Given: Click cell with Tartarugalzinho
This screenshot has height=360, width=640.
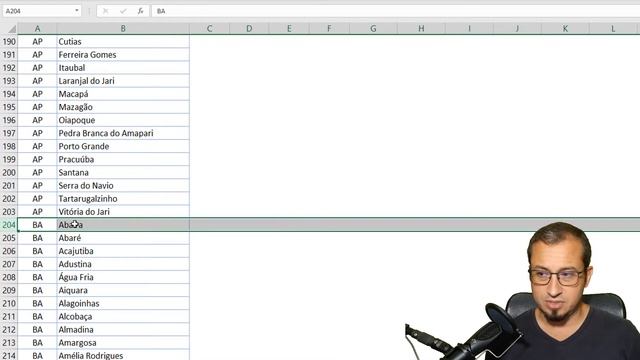Looking at the screenshot, I should click(x=123, y=198).
